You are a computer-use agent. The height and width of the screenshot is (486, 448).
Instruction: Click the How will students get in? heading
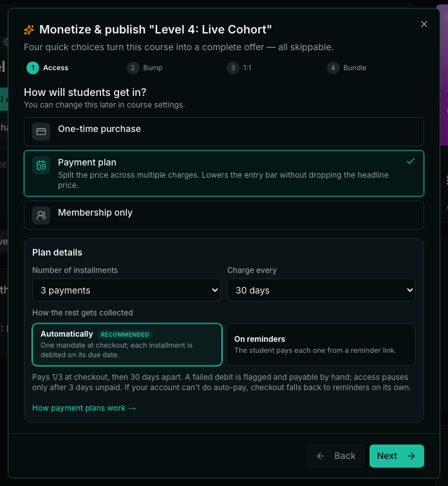[85, 92]
